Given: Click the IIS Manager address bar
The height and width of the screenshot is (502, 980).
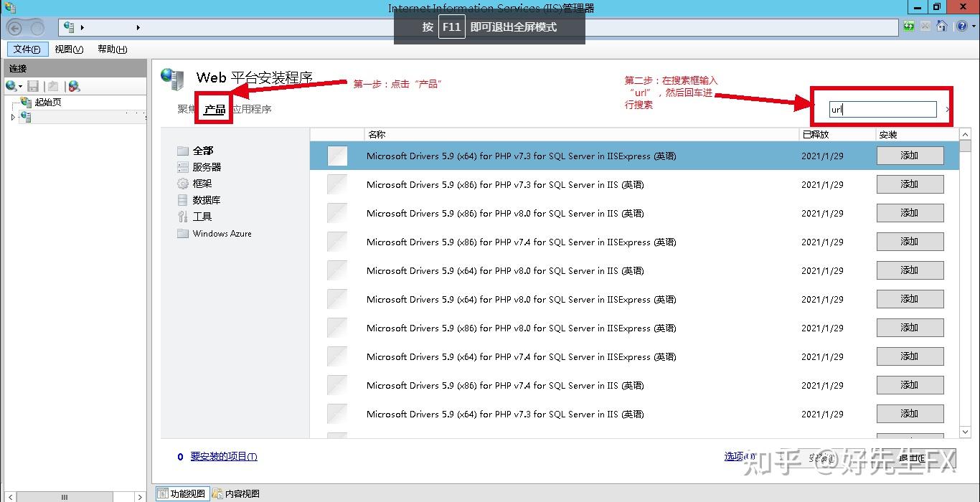Looking at the screenshot, I should (479, 27).
